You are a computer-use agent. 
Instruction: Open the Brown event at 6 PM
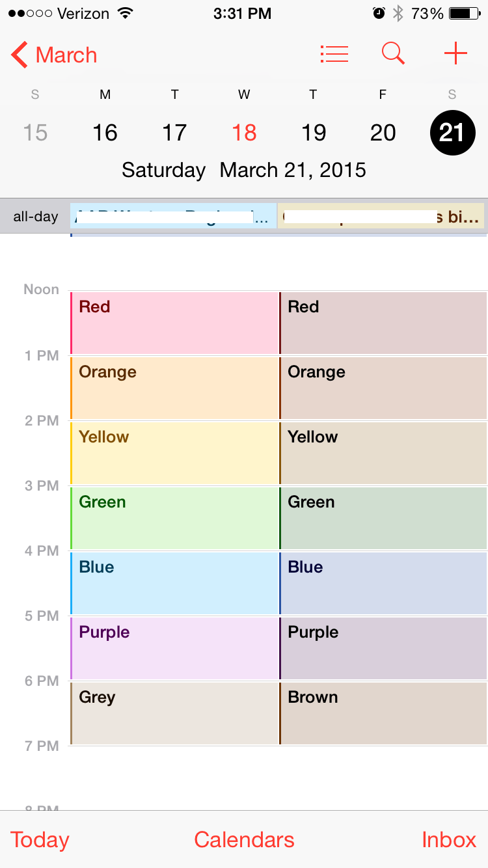tap(383, 713)
